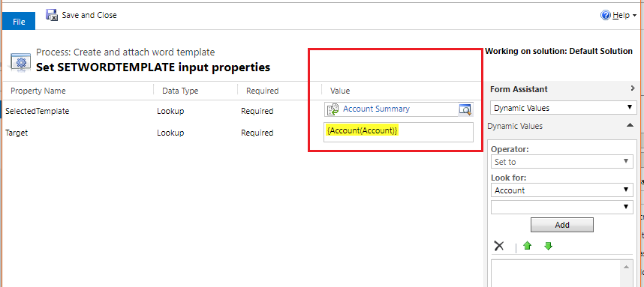Click the Save and Close disk icon

(x=52, y=15)
